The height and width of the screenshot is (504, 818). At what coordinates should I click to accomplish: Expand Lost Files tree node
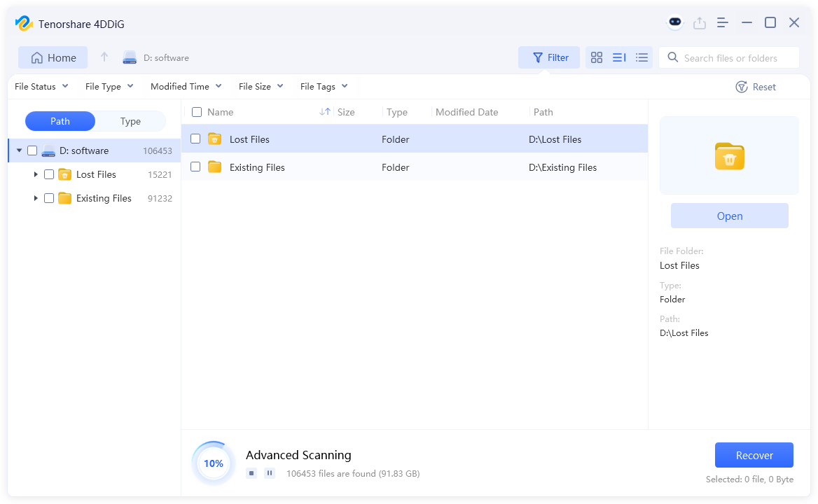point(36,174)
